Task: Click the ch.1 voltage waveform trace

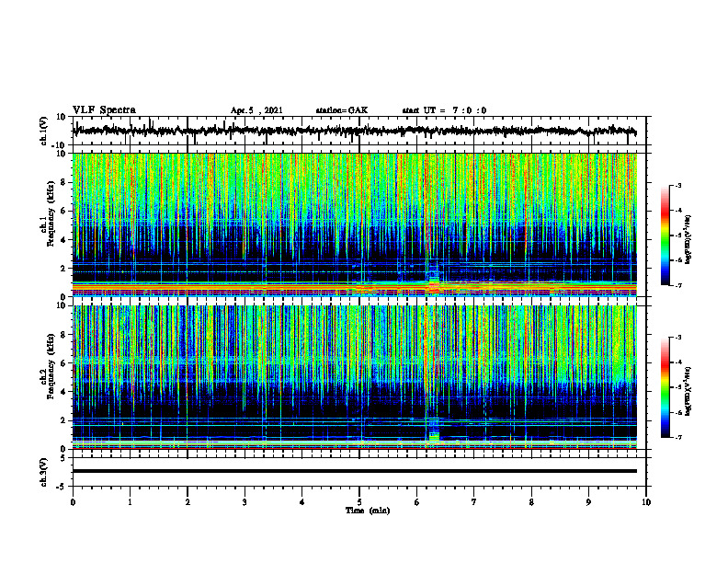Action: tap(354, 131)
